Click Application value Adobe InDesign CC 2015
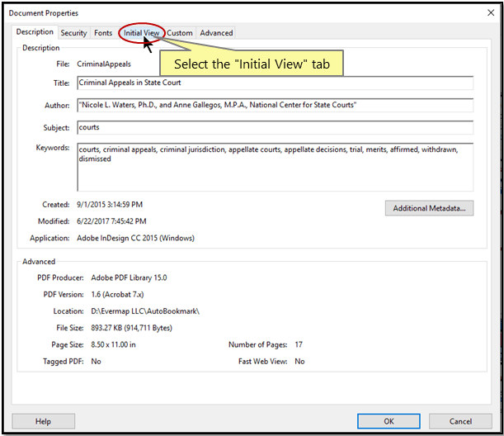504x436 pixels. point(135,238)
